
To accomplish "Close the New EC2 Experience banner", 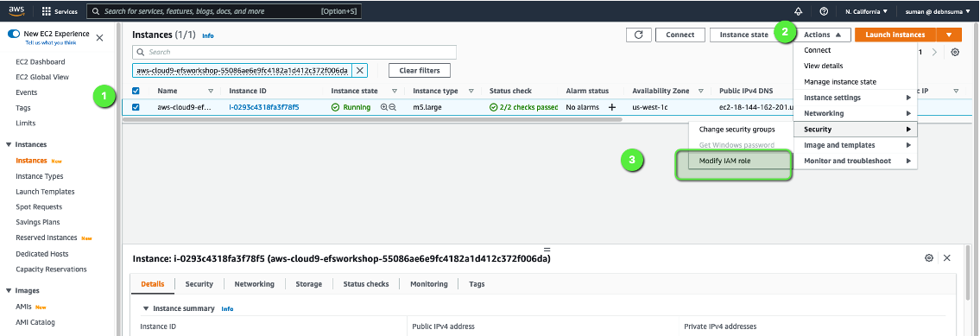I will [x=99, y=37].
